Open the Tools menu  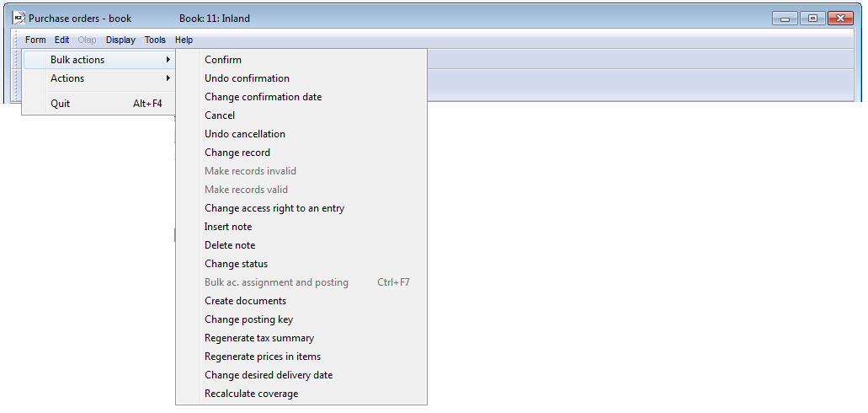[x=155, y=40]
